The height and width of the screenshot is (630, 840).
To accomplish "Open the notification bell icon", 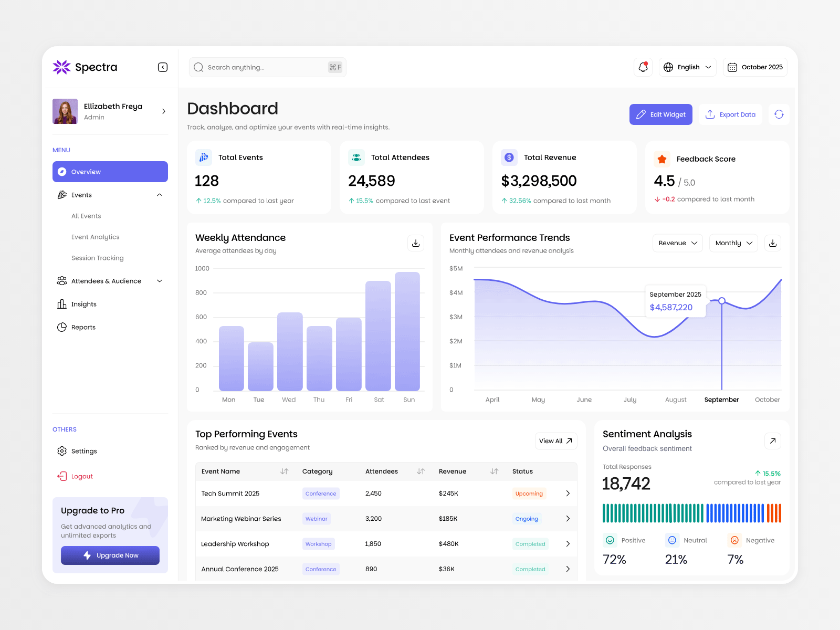I will [643, 67].
